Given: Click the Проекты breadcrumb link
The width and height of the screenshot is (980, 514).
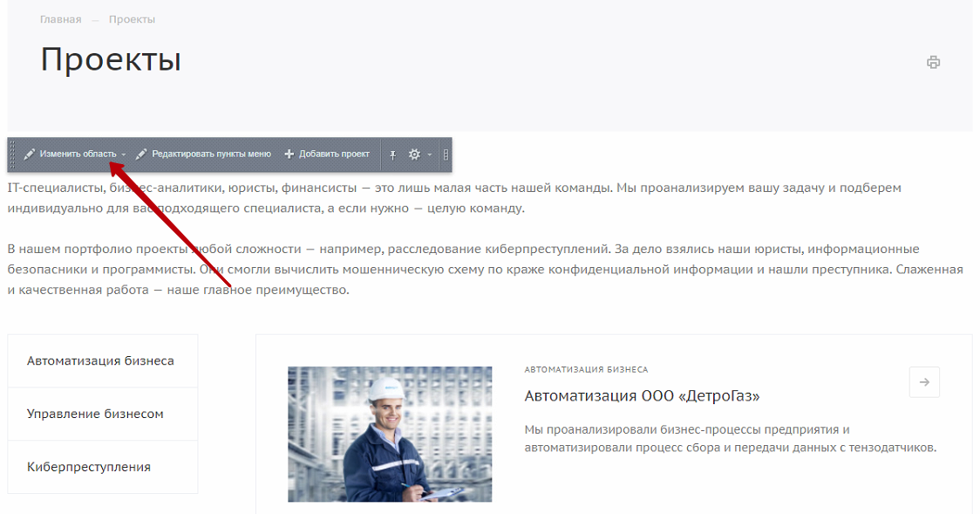Looking at the screenshot, I should point(132,19).
